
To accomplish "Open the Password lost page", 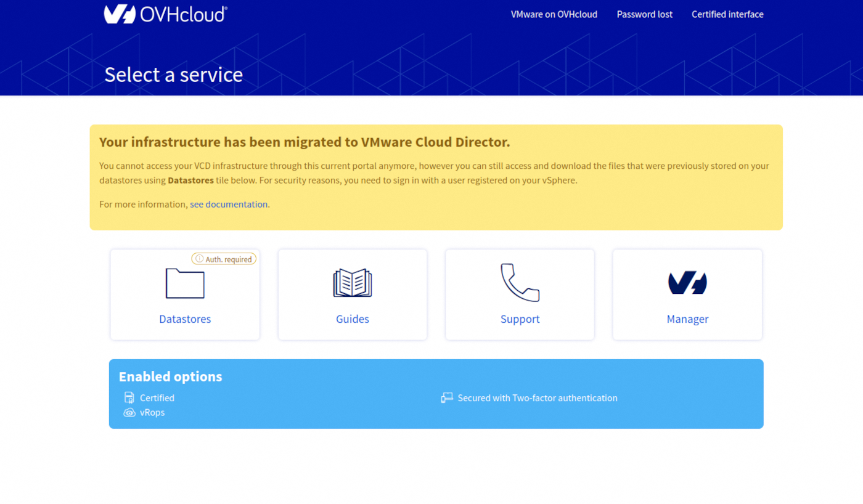I will point(644,14).
